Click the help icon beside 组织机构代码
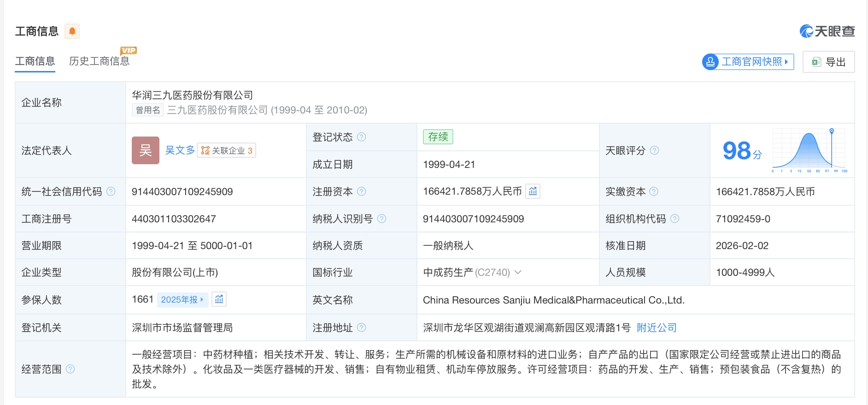Image resolution: width=868 pixels, height=405 pixels. [674, 219]
